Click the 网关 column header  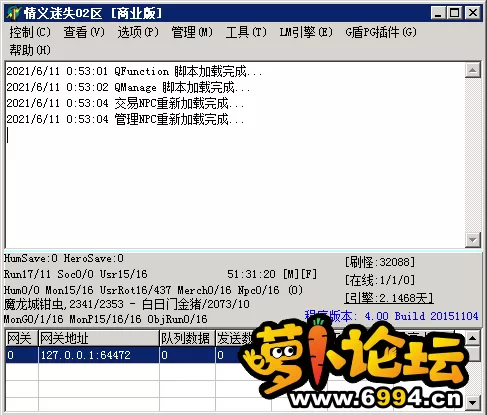pos(22,338)
